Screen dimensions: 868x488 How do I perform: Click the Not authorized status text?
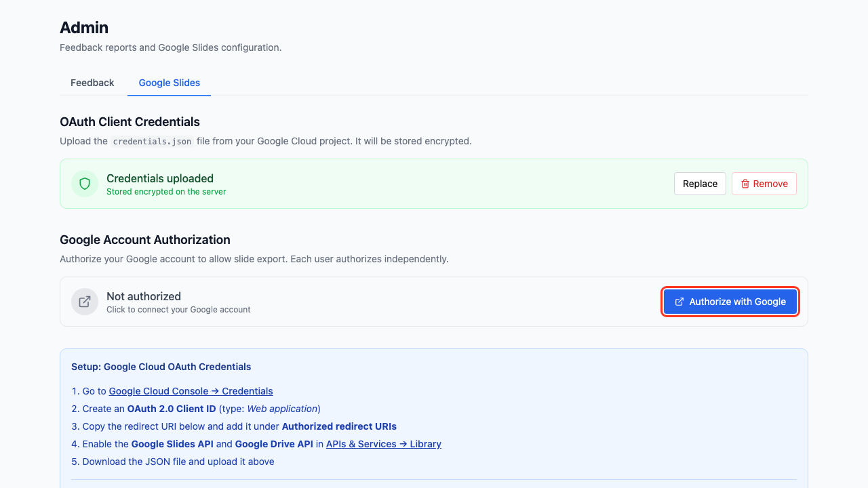(144, 296)
